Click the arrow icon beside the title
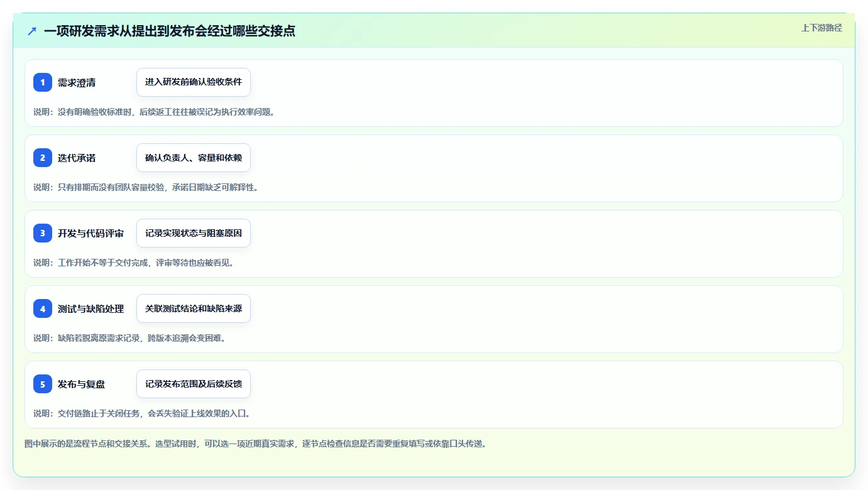868x490 pixels. [x=31, y=31]
